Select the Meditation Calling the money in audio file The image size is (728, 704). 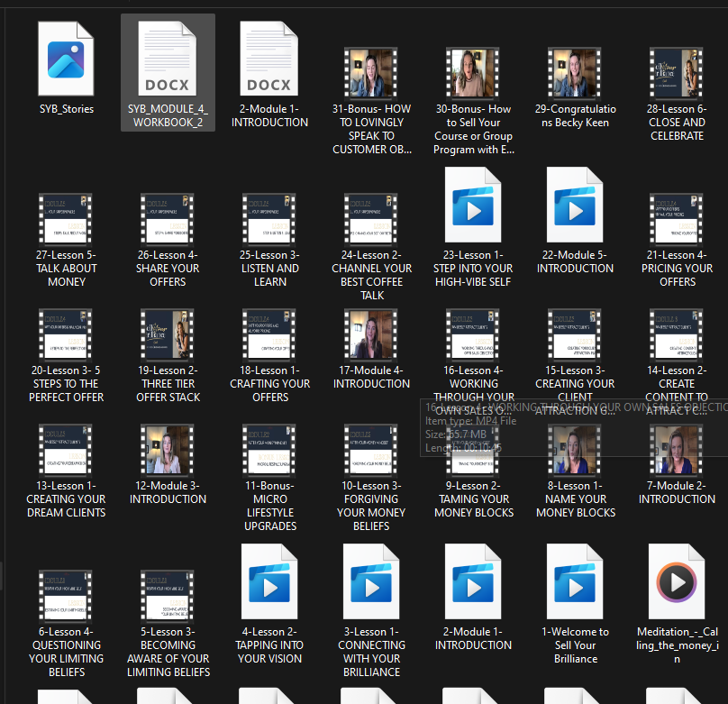(x=677, y=582)
